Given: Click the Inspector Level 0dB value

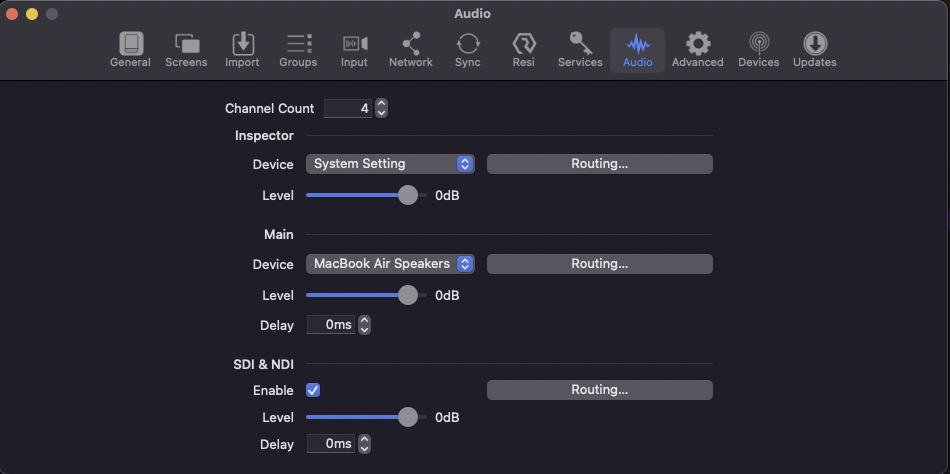Looking at the screenshot, I should coord(447,195).
